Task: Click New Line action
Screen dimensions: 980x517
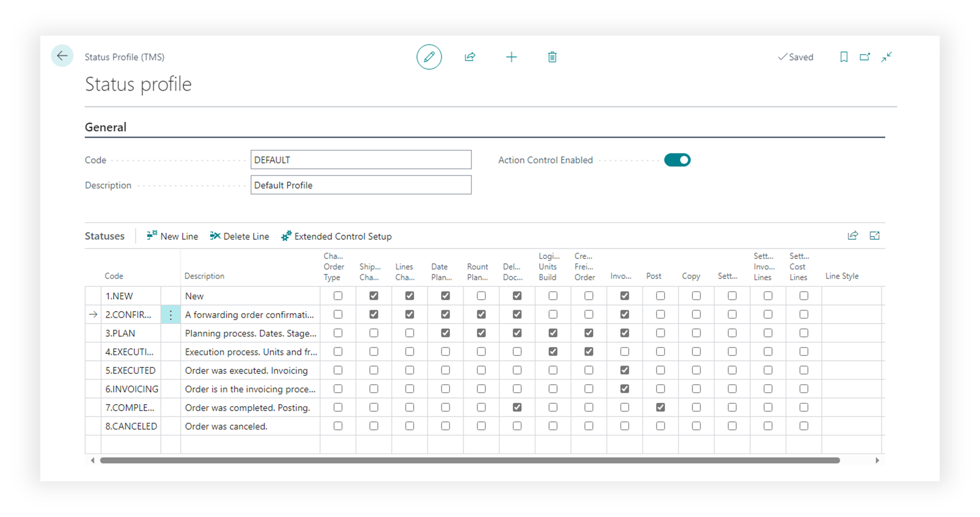Action: coord(172,236)
